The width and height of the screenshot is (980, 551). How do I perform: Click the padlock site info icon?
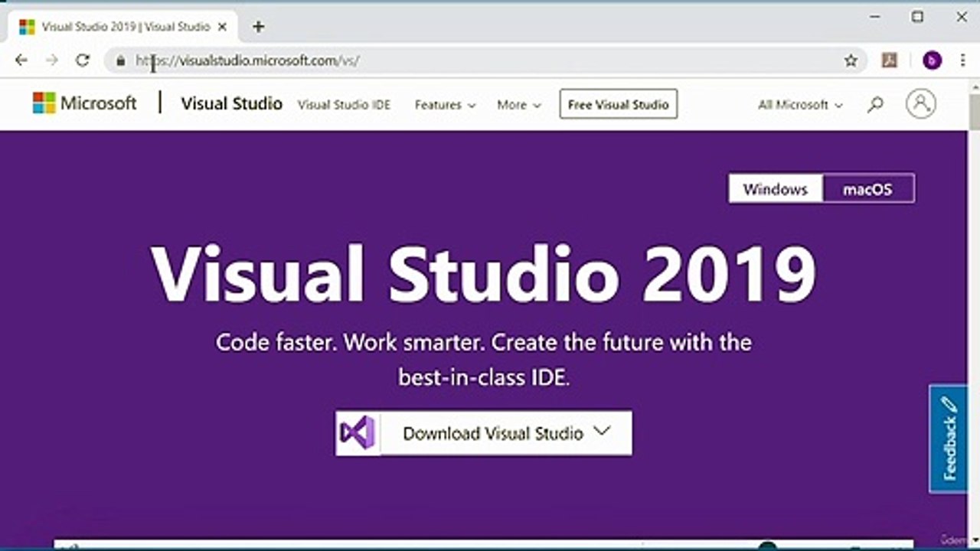(x=120, y=60)
